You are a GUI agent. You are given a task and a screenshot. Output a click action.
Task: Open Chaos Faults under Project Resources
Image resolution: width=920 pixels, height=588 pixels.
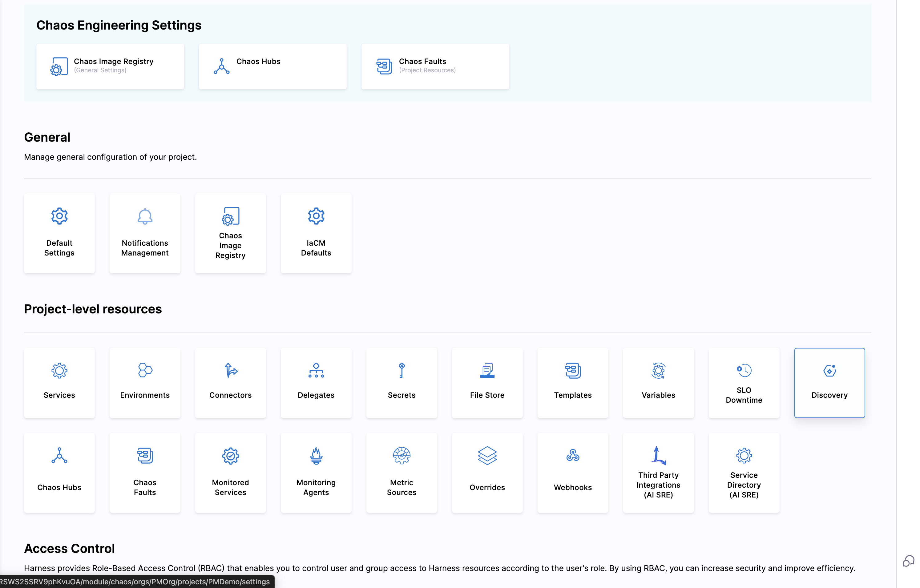pyautogui.click(x=435, y=66)
